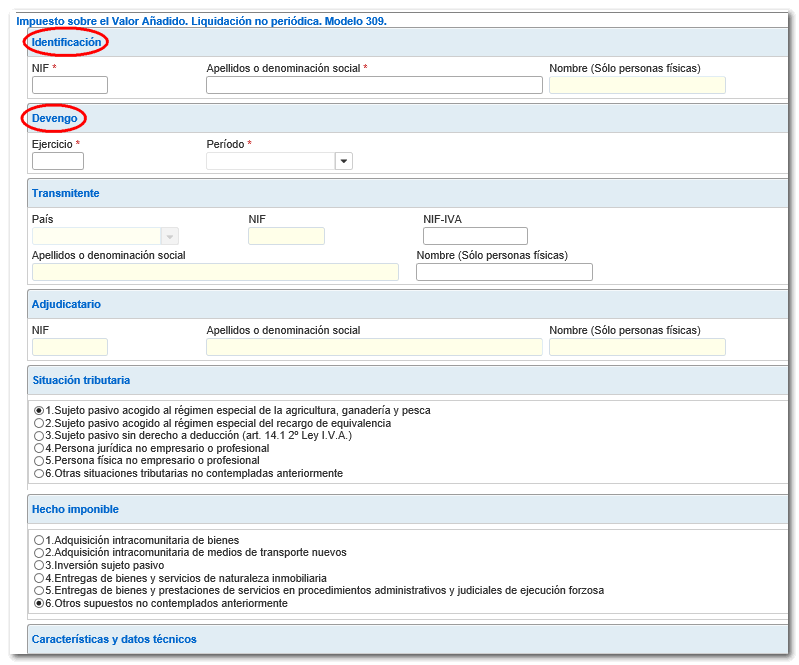
Task: Select régimen especial de agricultura, ganadería y pesca
Action: tap(39, 410)
